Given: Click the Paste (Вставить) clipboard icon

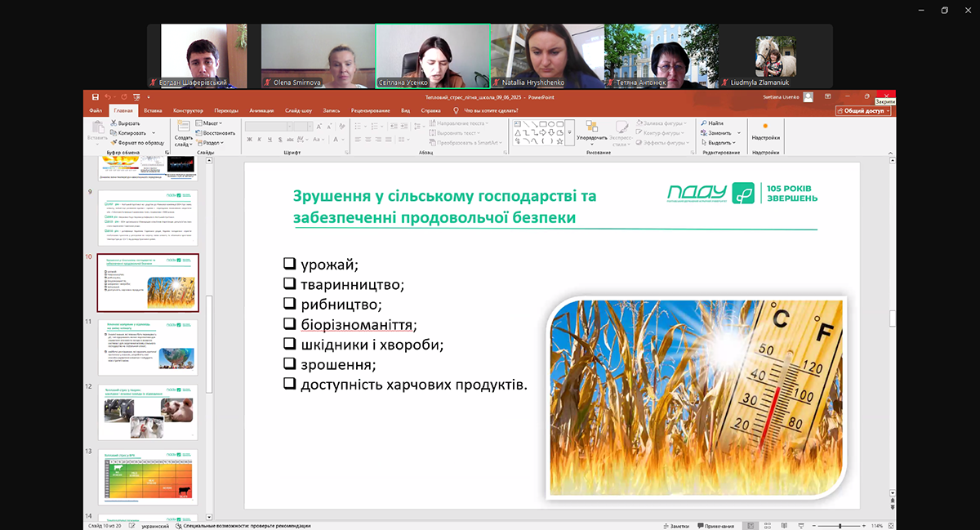Looking at the screenshot, I should click(98, 127).
